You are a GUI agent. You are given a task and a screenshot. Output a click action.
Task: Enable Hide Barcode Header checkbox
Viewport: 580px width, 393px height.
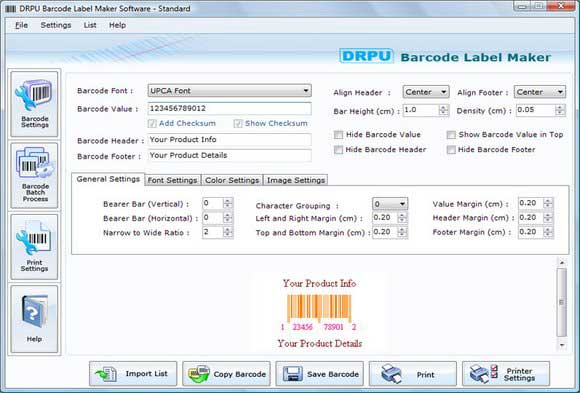(338, 150)
